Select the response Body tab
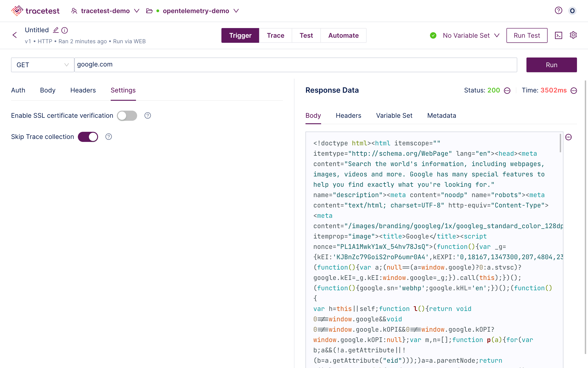This screenshot has width=588, height=368. (x=313, y=116)
